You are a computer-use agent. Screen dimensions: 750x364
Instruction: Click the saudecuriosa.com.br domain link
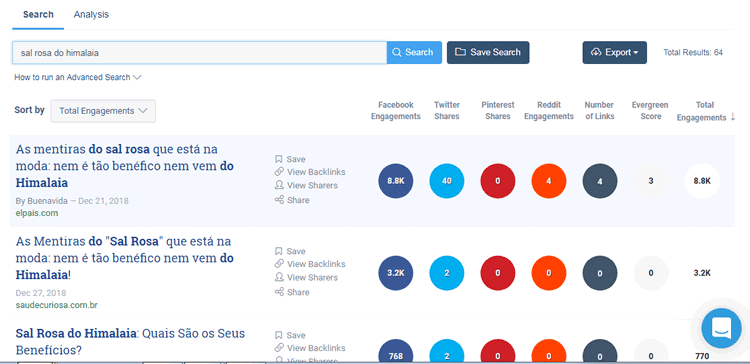(56, 305)
